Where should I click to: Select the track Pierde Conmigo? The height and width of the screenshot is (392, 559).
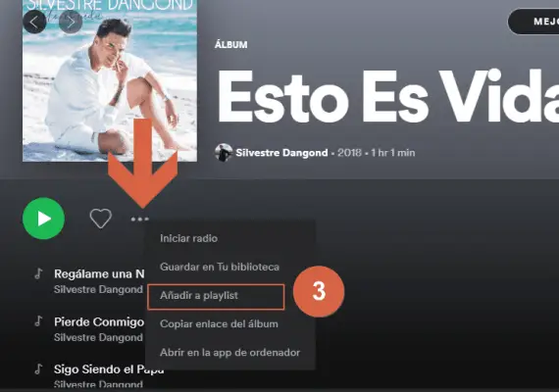[x=99, y=321]
